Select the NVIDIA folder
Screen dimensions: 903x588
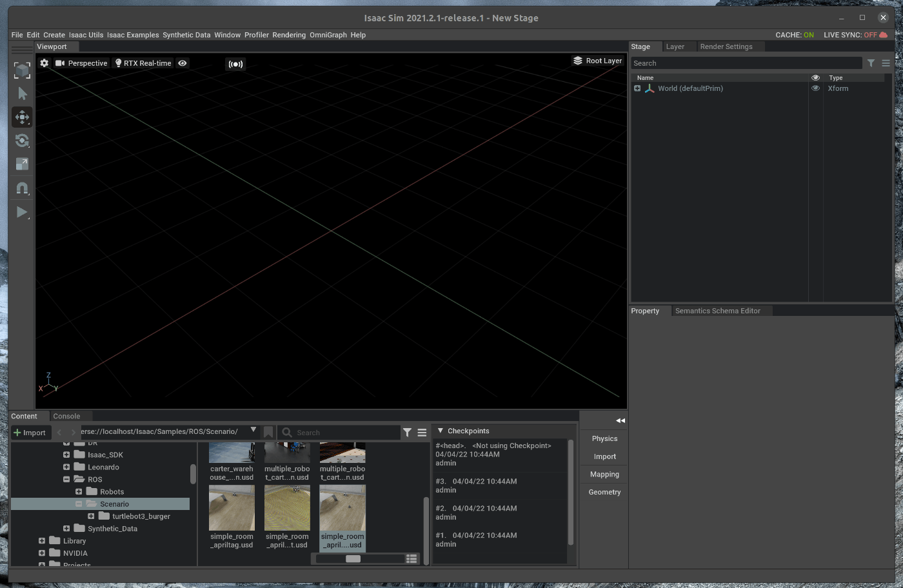75,553
